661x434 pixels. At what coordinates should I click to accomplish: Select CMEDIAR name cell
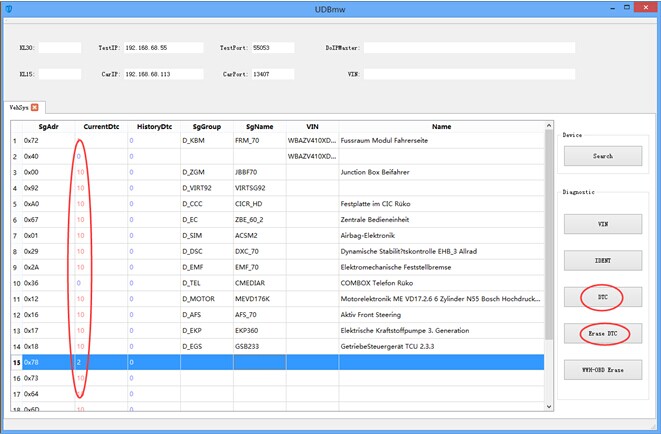pyautogui.click(x=260, y=283)
